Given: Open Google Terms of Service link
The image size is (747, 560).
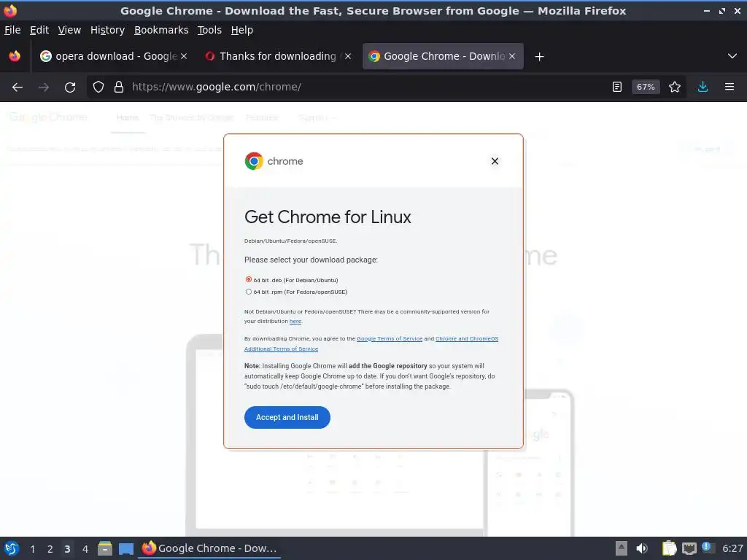Looking at the screenshot, I should (x=390, y=338).
